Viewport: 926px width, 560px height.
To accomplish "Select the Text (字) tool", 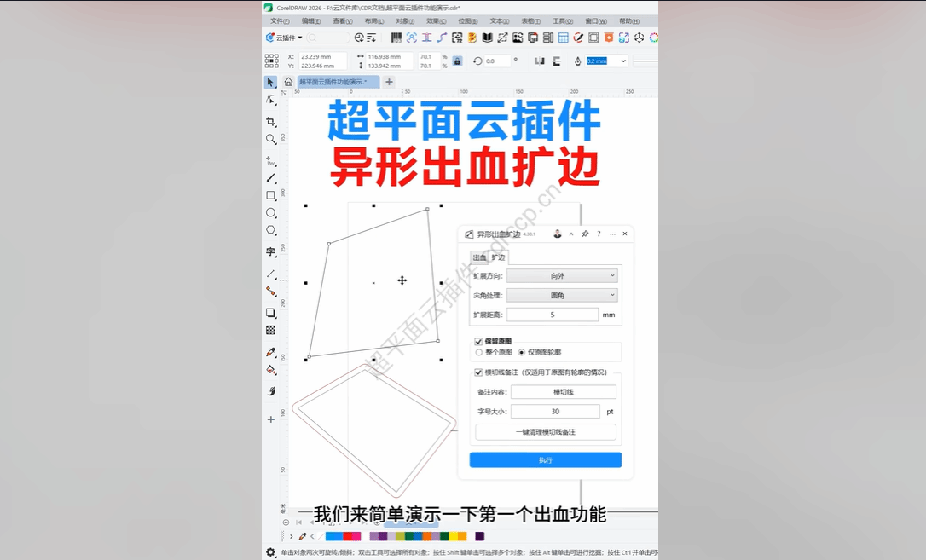I will 270,252.
